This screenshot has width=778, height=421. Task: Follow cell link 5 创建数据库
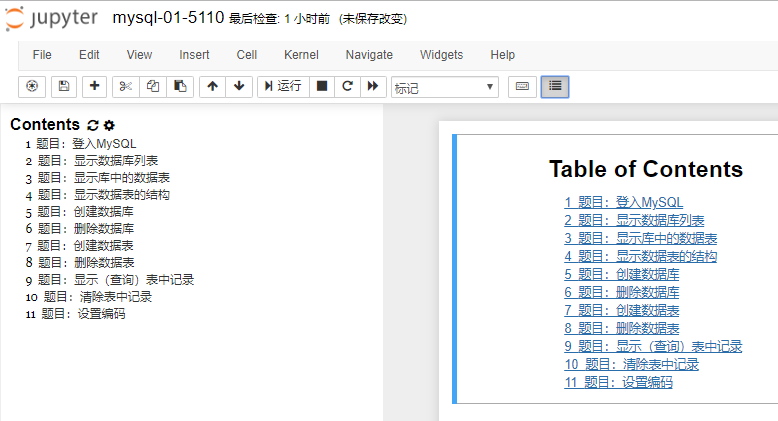(622, 275)
